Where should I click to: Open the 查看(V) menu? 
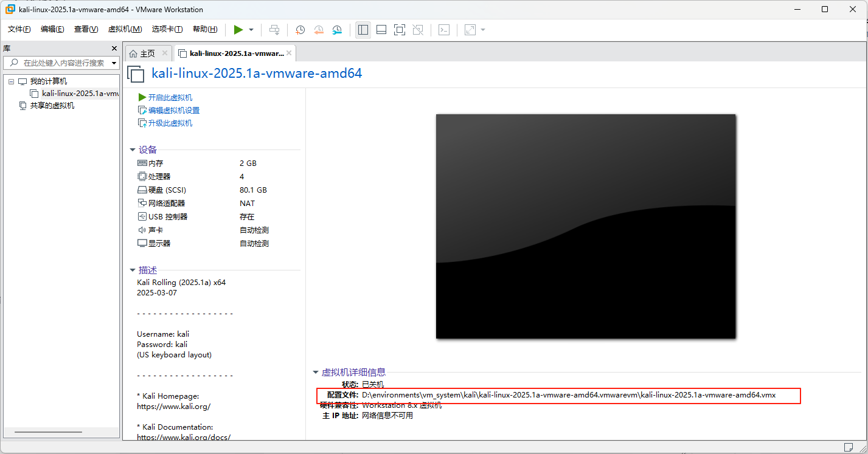pos(86,29)
